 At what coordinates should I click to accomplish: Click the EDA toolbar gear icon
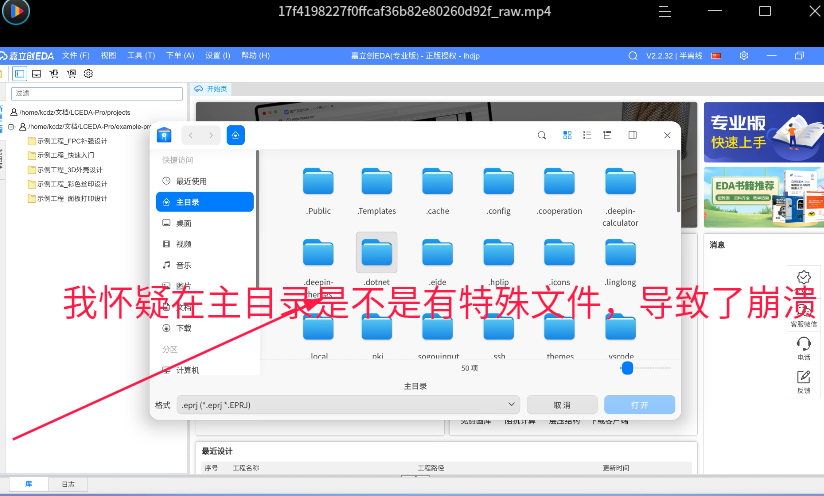pyautogui.click(x=88, y=74)
